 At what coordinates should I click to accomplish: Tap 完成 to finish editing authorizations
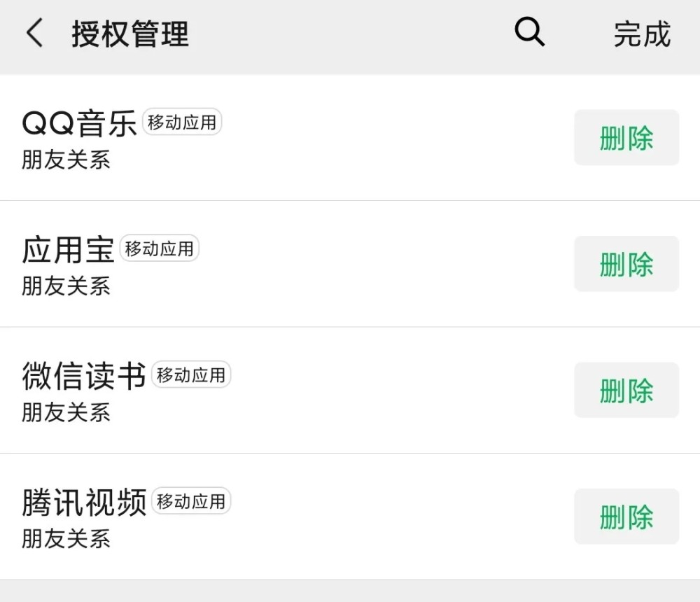click(643, 34)
